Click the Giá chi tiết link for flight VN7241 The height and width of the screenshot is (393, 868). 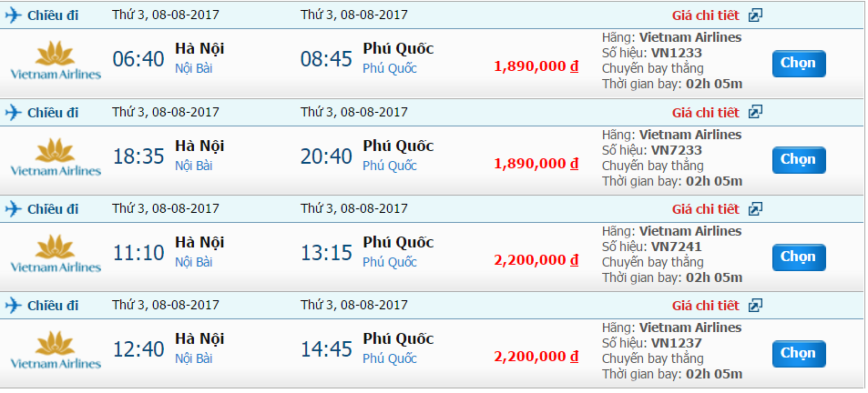pyautogui.click(x=705, y=209)
